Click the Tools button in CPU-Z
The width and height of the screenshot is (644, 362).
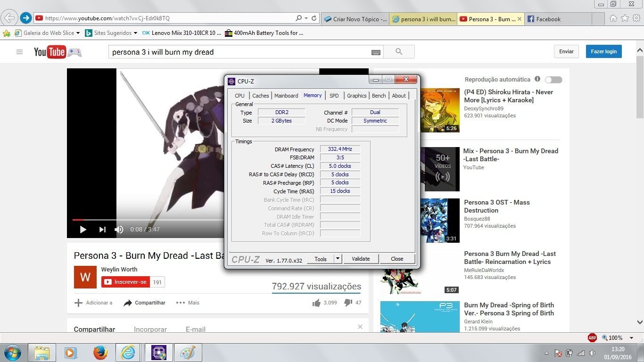click(x=321, y=259)
